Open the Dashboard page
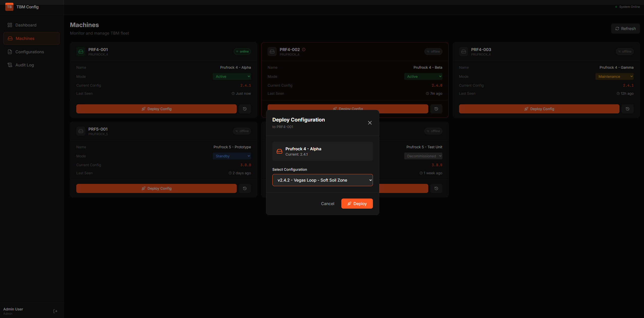Screen dimensions: 644x318 click(31, 25)
